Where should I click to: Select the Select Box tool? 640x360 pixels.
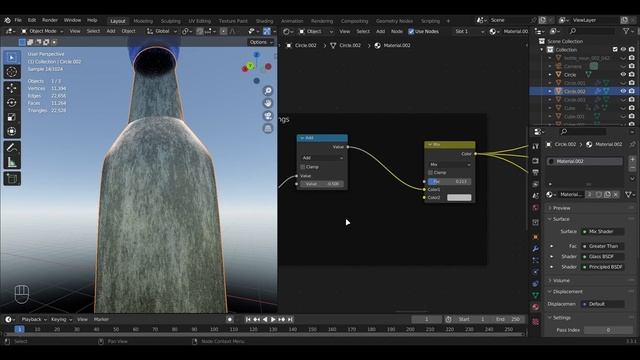click(11, 58)
